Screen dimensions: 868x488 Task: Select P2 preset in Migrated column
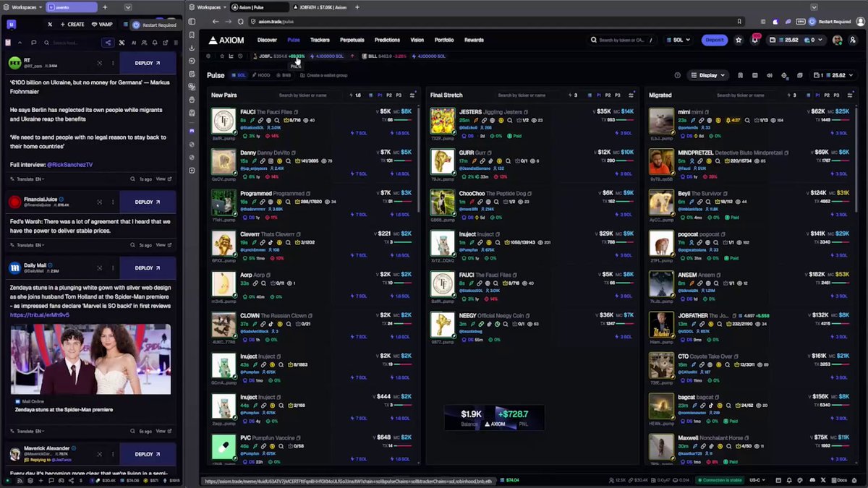[x=827, y=95]
